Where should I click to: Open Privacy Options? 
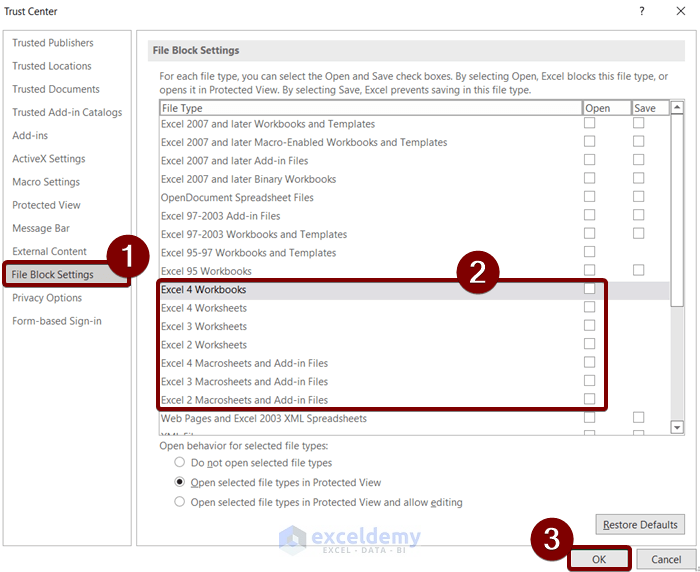coord(47,298)
